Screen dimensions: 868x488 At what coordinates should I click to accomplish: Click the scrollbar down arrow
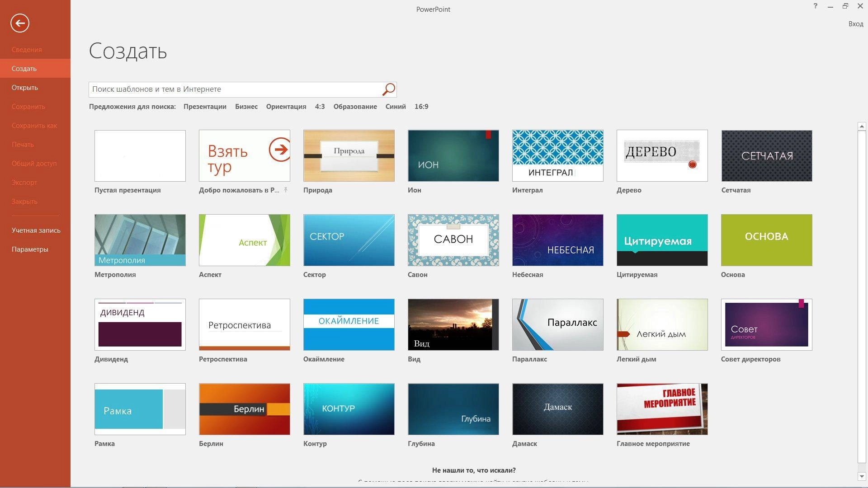coord(862,476)
